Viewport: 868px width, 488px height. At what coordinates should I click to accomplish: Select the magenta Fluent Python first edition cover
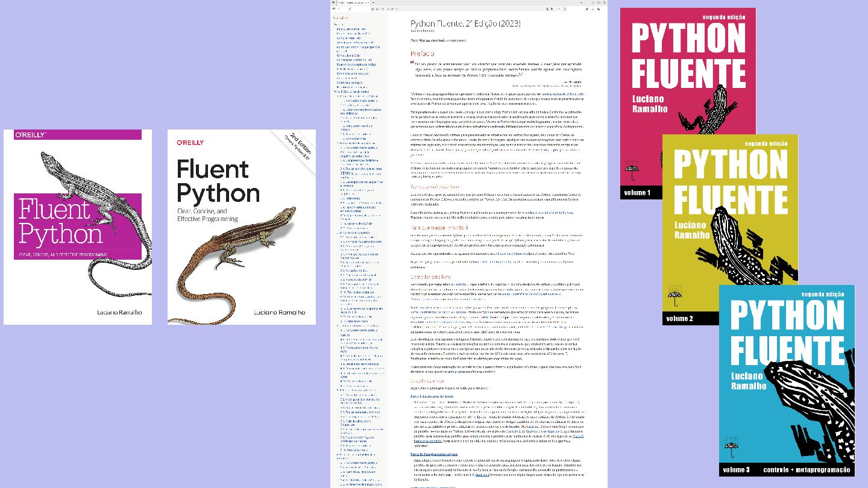click(x=78, y=227)
